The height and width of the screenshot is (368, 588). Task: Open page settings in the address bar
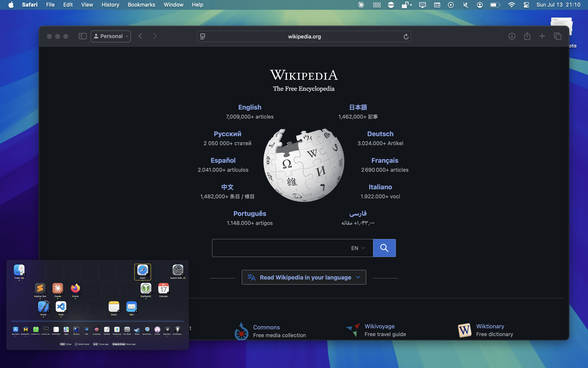coord(203,37)
